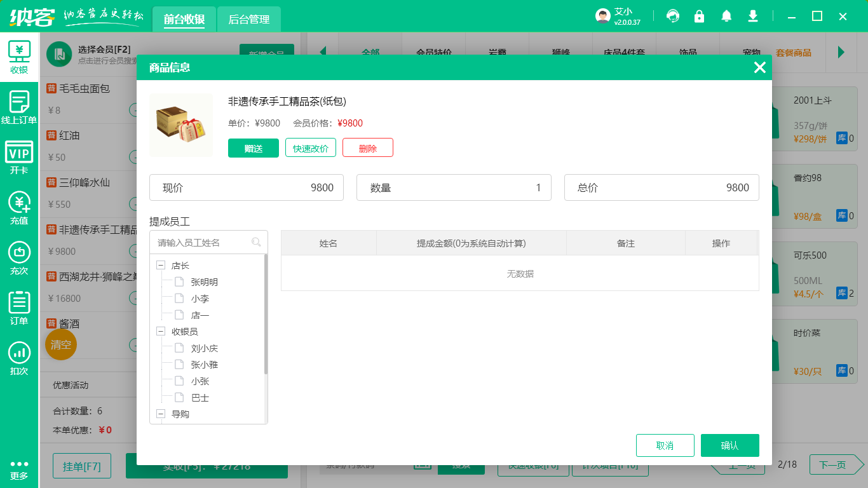This screenshot has width=868, height=488.
Task: Click the 删除 delete button
Action: click(367, 147)
